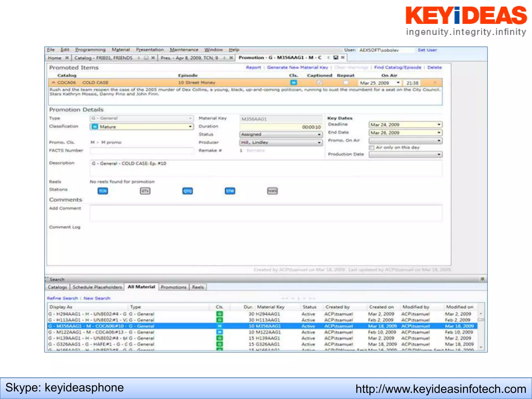
Task: Open the File menu
Action: [51, 50]
